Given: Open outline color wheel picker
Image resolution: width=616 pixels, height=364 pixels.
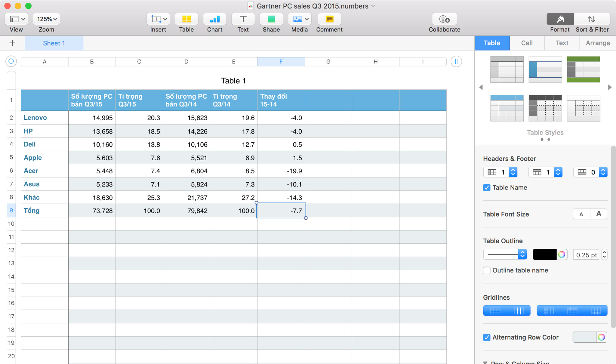Looking at the screenshot, I should tap(562, 254).
